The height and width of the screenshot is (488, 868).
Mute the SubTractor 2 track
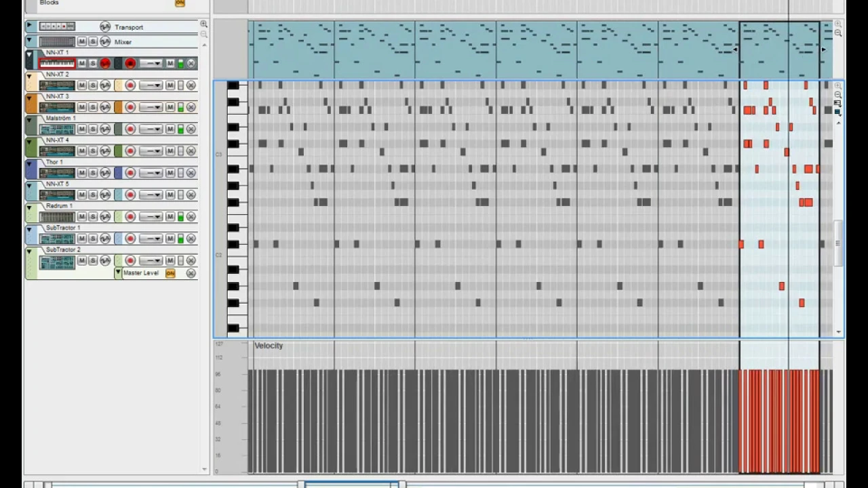(x=82, y=261)
